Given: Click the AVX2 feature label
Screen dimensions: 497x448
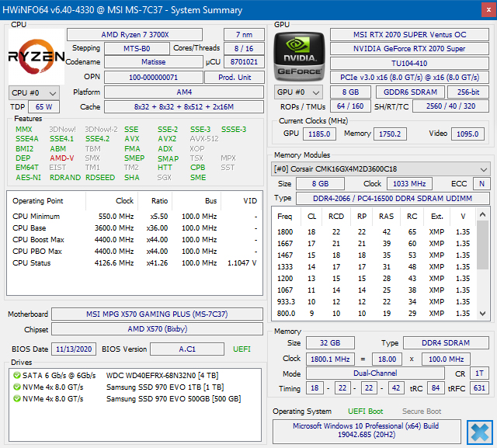Looking at the screenshot, I should pos(167,139).
